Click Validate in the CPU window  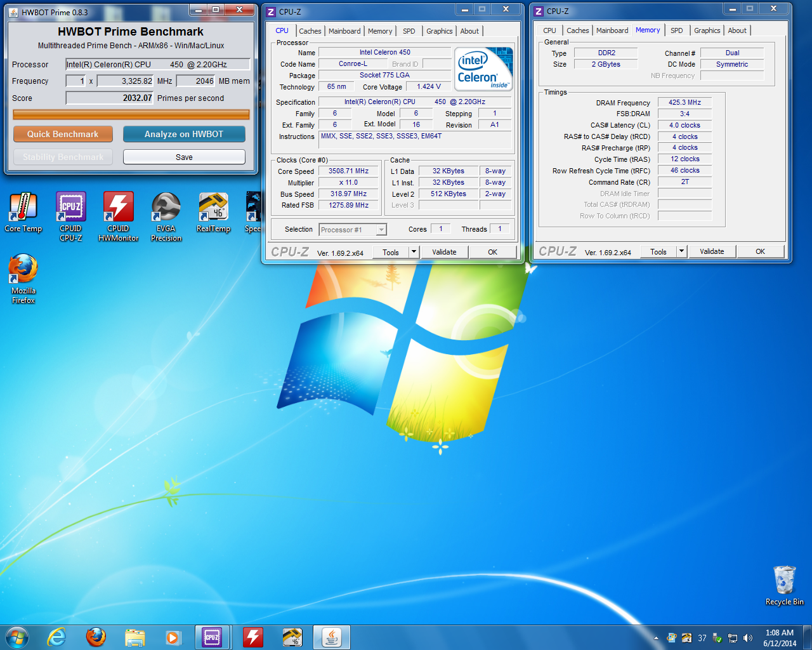point(444,252)
